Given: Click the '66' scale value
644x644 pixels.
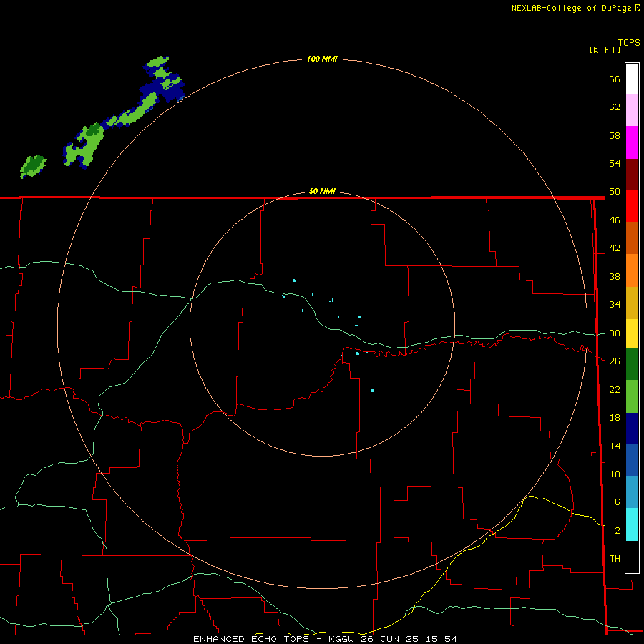Looking at the screenshot, I should point(615,79).
